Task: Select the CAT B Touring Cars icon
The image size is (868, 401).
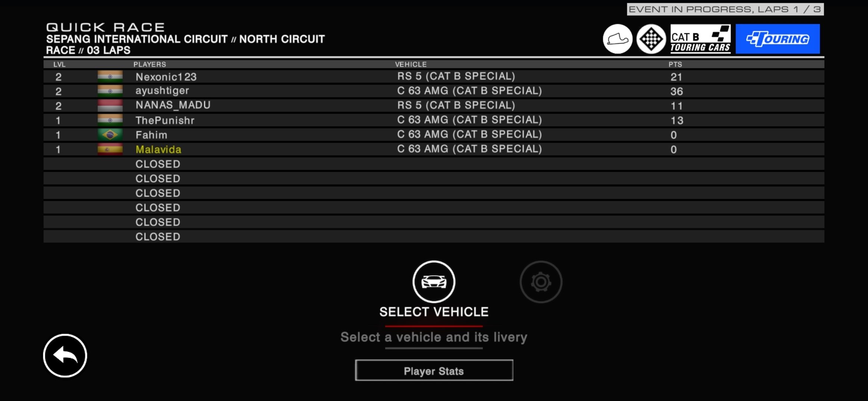Action: (700, 38)
